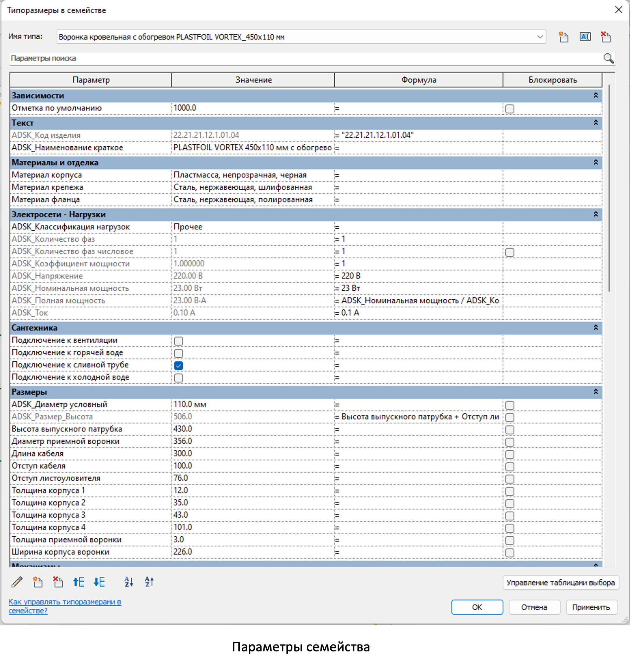Click the Отмена button
This screenshot has width=632, height=672.
tap(534, 607)
